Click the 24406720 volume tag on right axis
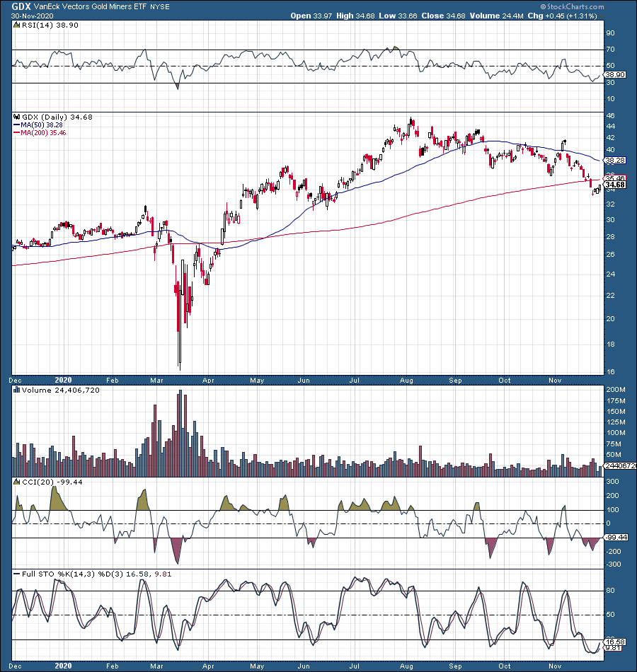This screenshot has height=672, width=637. point(620,466)
